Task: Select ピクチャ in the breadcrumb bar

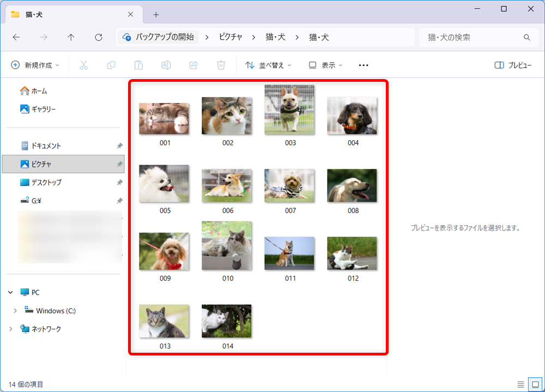Action: (231, 37)
